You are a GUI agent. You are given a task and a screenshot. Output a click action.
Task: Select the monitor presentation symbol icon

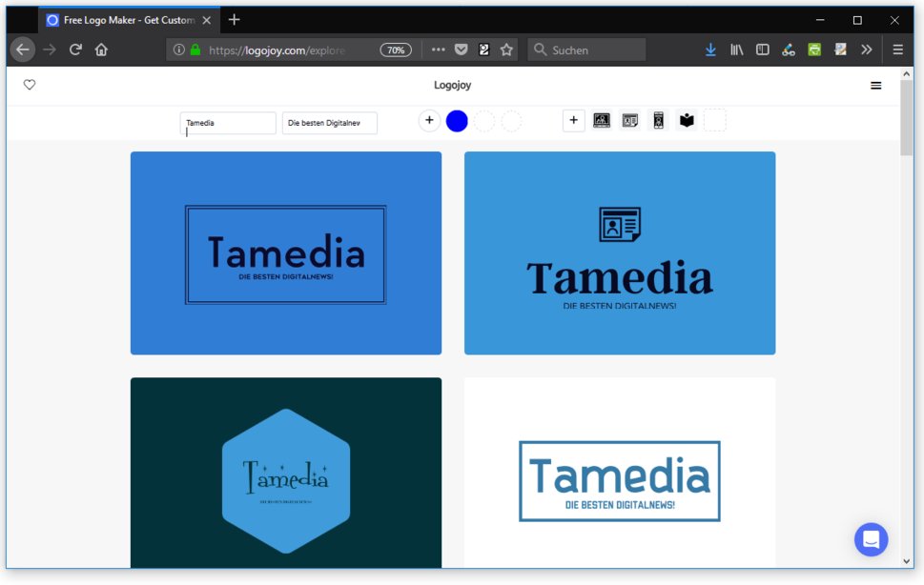602,121
